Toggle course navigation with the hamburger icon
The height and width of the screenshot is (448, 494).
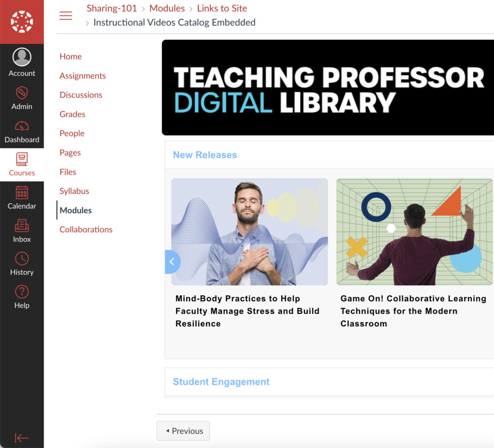click(x=66, y=15)
